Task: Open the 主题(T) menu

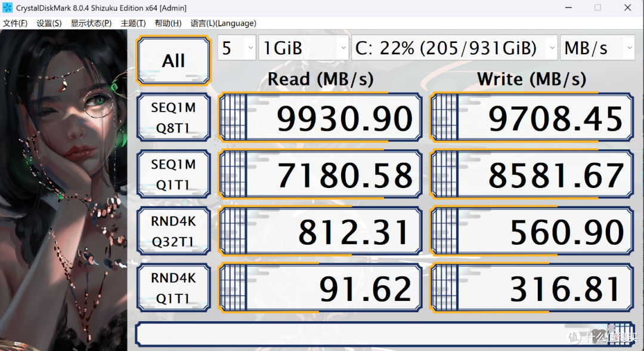Action: pos(133,23)
